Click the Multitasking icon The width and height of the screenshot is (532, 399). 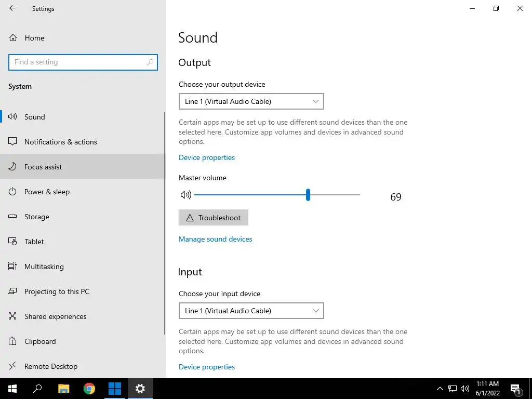[x=12, y=266]
